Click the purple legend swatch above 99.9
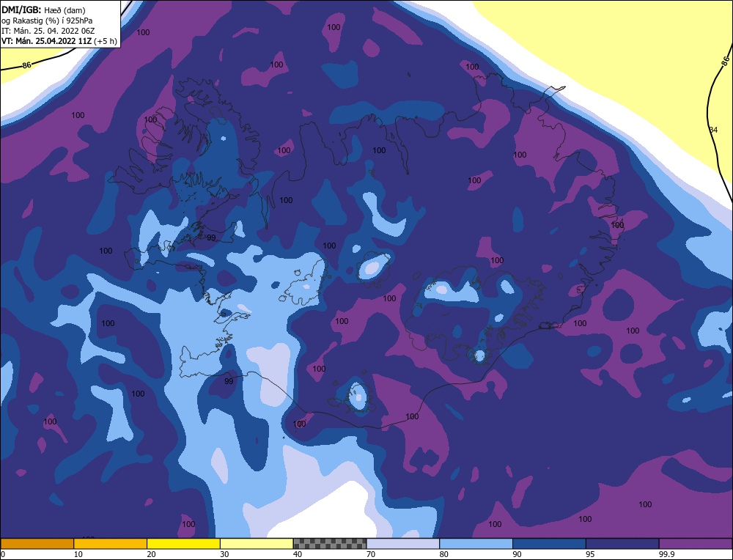The width and height of the screenshot is (733, 560). [696, 544]
